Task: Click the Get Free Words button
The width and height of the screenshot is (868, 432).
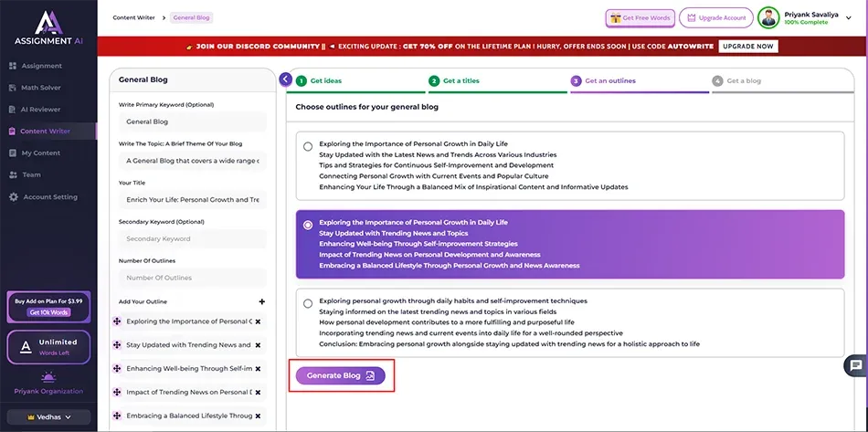Action: pyautogui.click(x=640, y=18)
